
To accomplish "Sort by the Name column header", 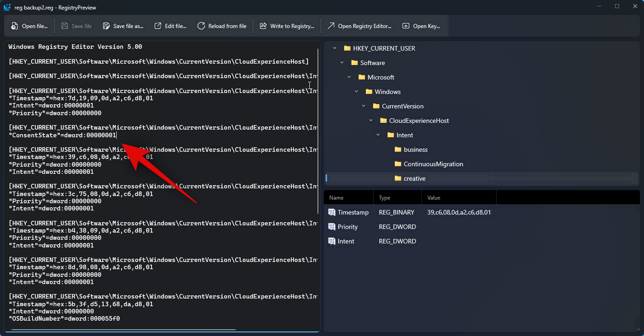I will pyautogui.click(x=336, y=198).
